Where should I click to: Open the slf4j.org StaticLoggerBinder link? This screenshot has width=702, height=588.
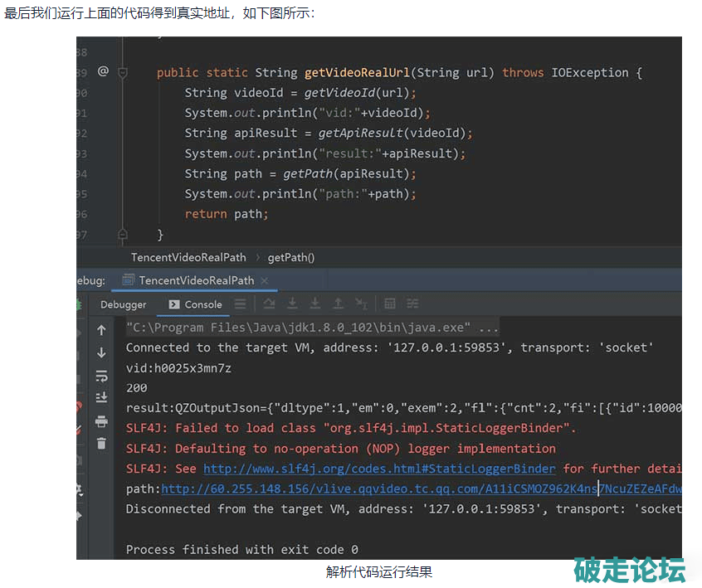click(x=379, y=469)
